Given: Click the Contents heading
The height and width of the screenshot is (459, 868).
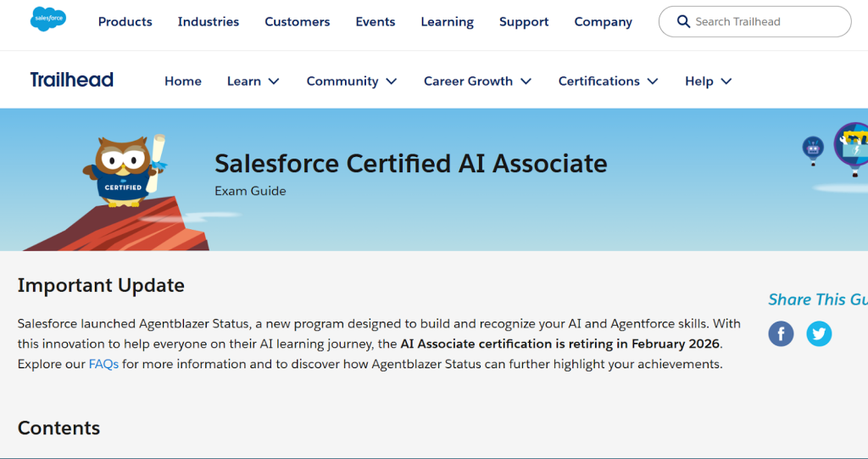Looking at the screenshot, I should coord(58,428).
